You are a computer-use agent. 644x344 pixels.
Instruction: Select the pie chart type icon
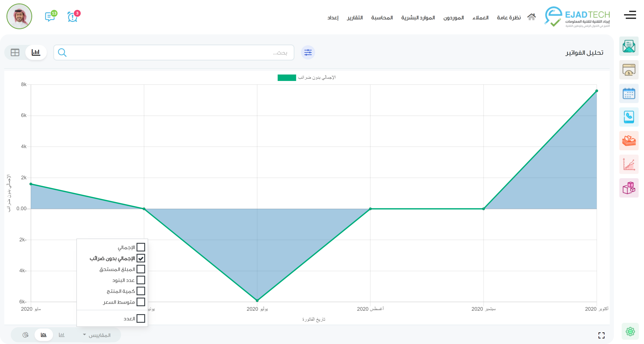tap(26, 335)
